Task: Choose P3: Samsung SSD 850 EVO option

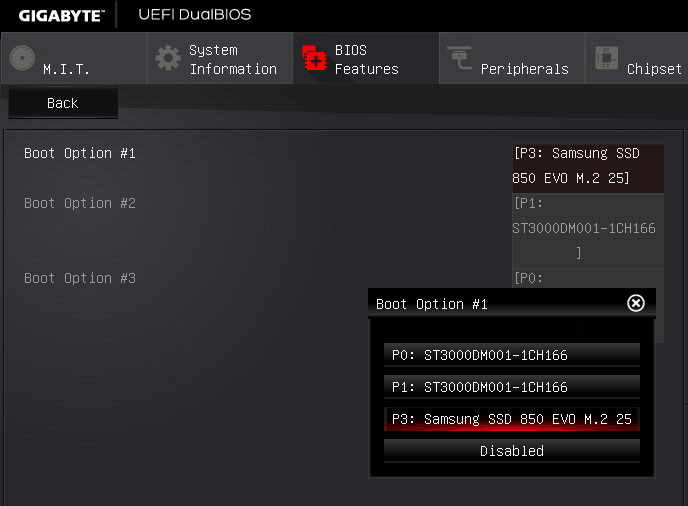Action: tap(512, 419)
